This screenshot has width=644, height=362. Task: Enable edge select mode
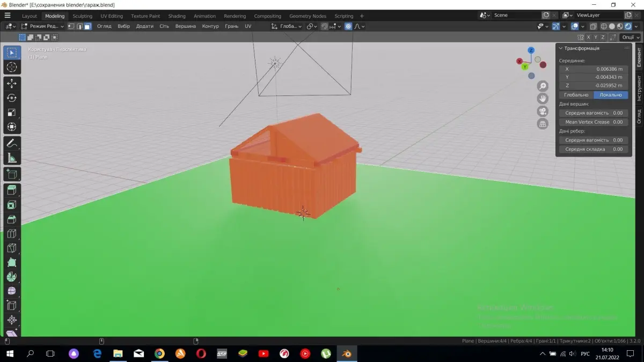coord(79,26)
